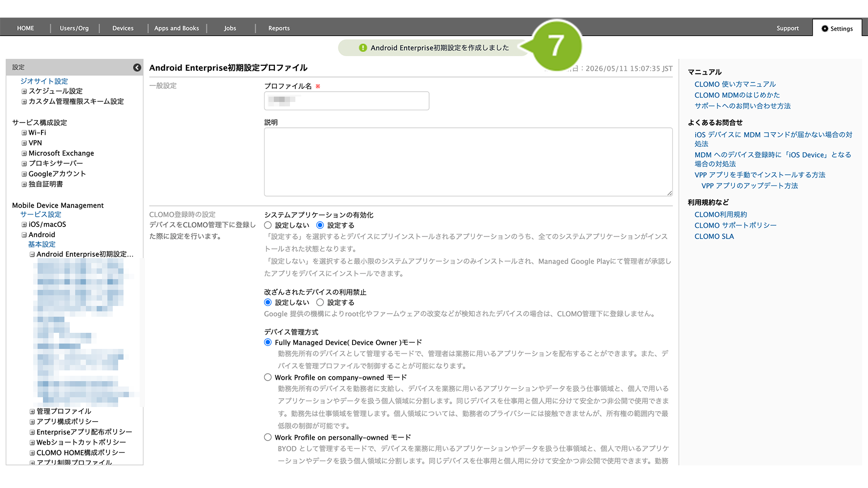Open the Support menu item
Screen dimensions: 868x488
point(787,28)
